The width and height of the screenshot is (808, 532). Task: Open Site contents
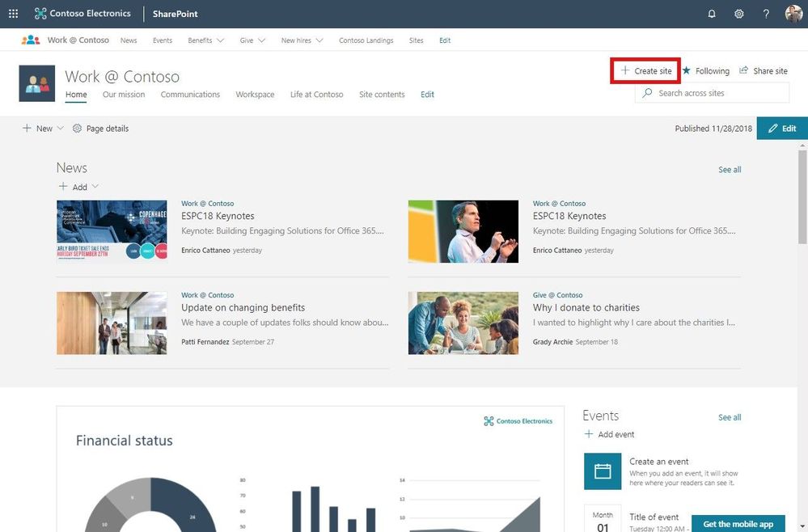coord(382,95)
